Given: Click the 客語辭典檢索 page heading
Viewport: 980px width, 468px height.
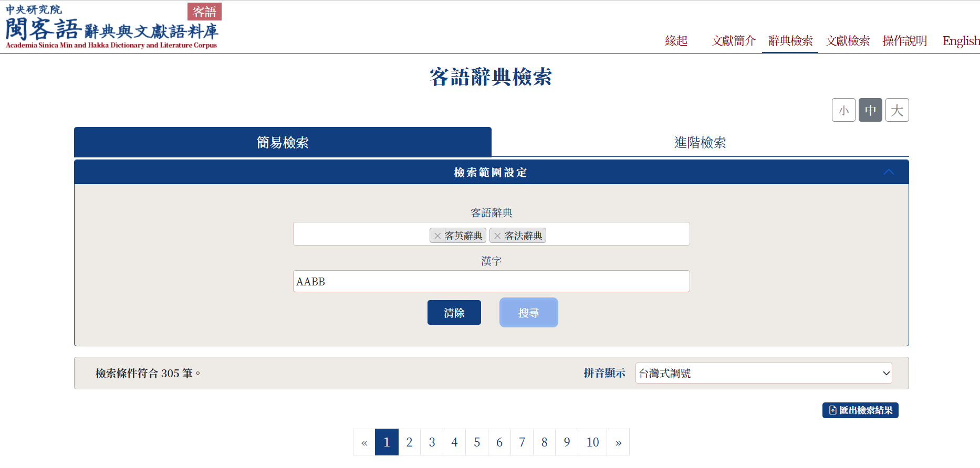Looking at the screenshot, I should click(x=491, y=77).
